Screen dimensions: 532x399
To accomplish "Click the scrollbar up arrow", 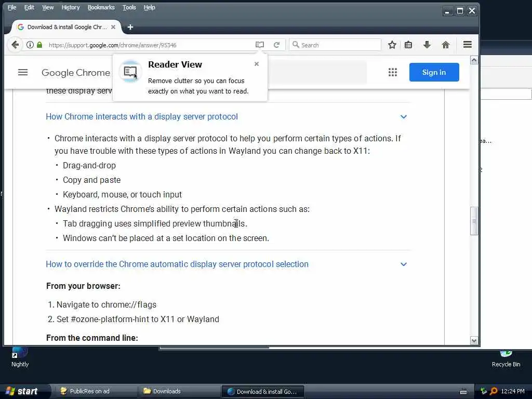I will pyautogui.click(x=474, y=60).
